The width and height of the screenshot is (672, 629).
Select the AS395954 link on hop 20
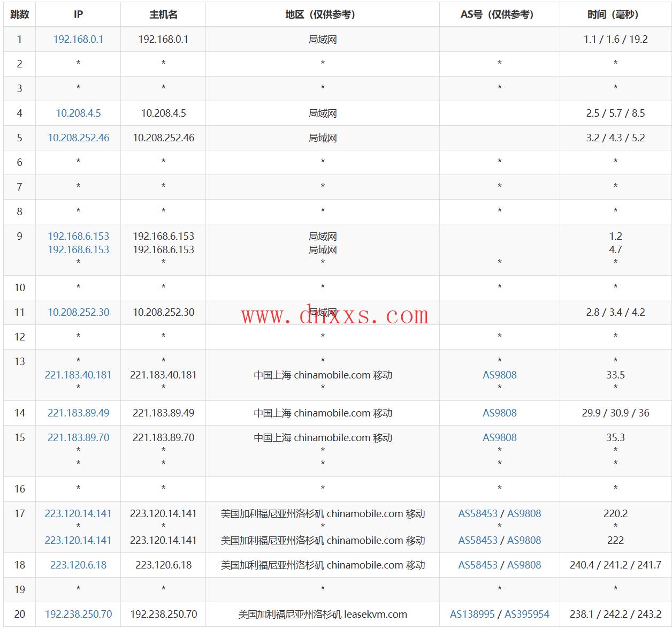coord(528,615)
